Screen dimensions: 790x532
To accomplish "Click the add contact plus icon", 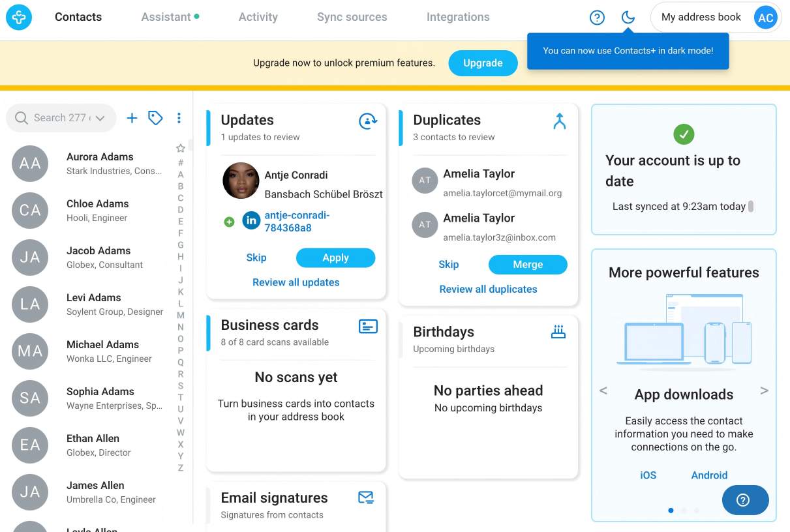I will pos(132,118).
